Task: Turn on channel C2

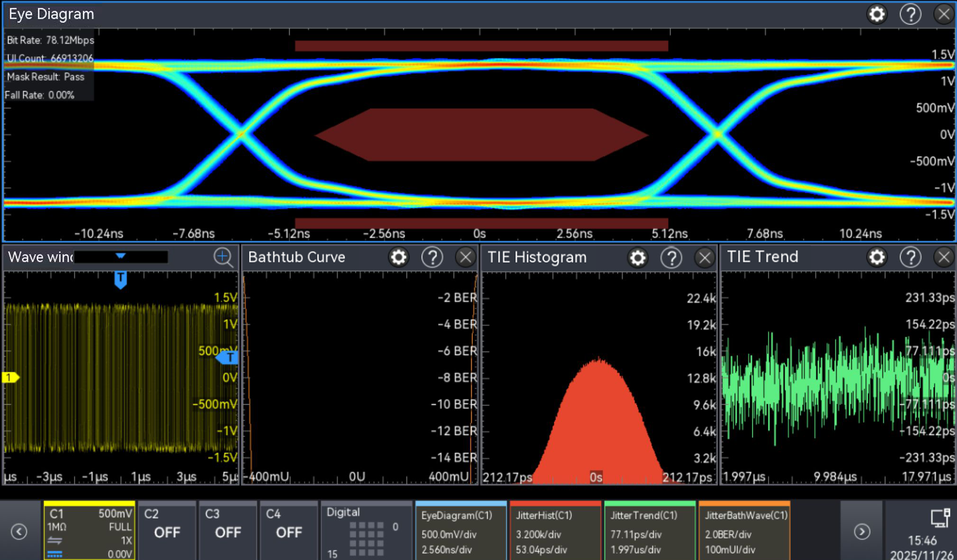Action: 167,531
